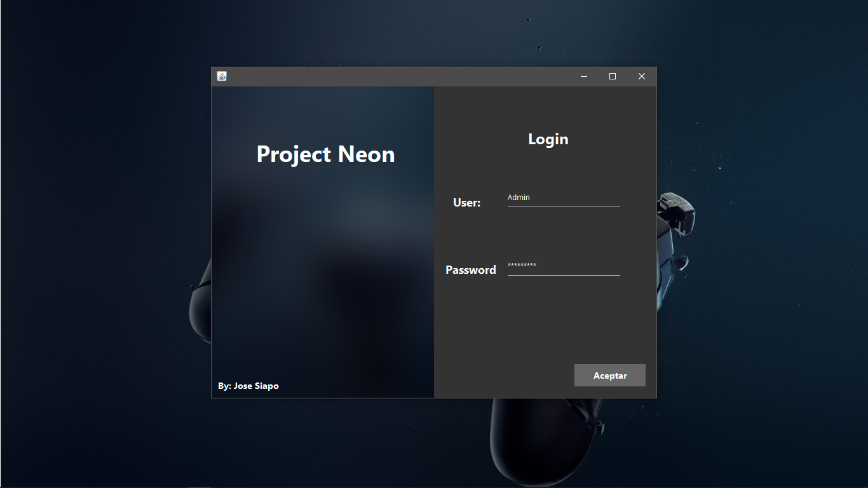Click the Project Neon title text
This screenshot has height=488, width=868.
pyautogui.click(x=325, y=154)
